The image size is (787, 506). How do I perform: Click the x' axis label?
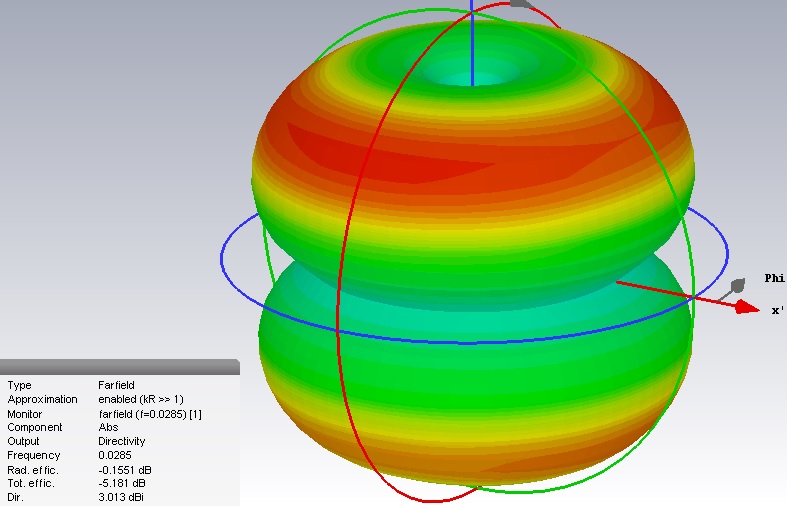(x=777, y=311)
